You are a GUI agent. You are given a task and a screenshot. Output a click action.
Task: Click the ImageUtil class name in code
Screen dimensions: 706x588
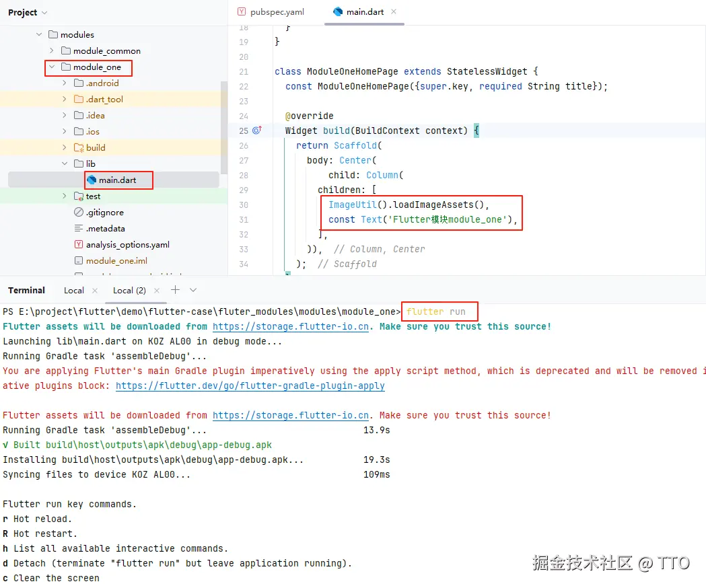click(353, 205)
